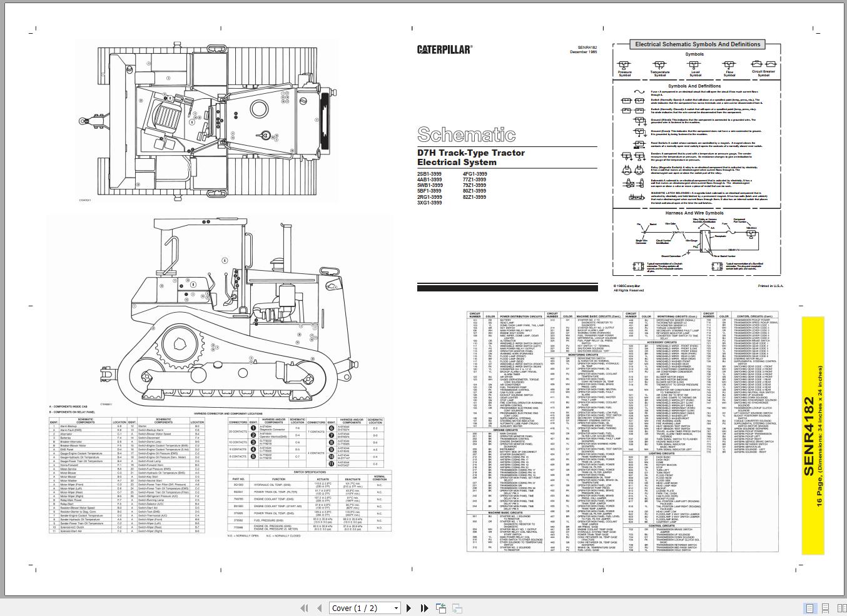Click the next page playback-style arrow button
This screenshot has height=616, width=847.
pos(408,608)
